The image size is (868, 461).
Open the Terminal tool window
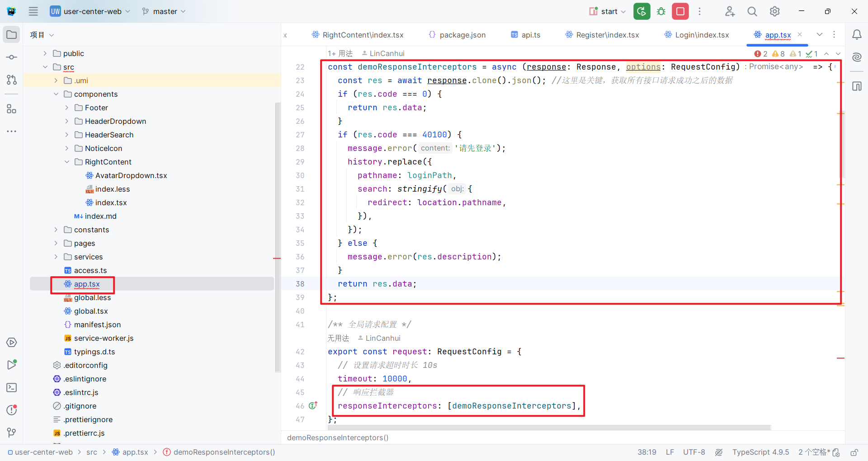coord(12,388)
